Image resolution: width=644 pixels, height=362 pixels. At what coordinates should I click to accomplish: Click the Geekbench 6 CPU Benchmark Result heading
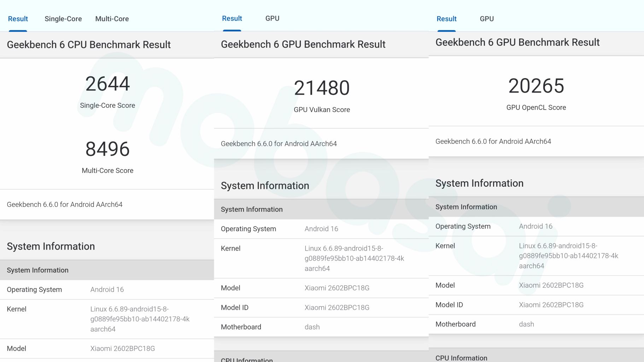89,45
